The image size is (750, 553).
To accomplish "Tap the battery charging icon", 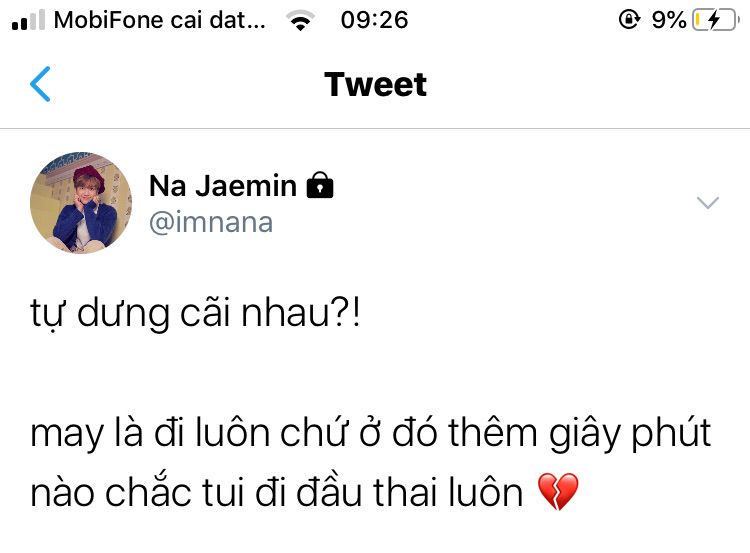I will (716, 20).
